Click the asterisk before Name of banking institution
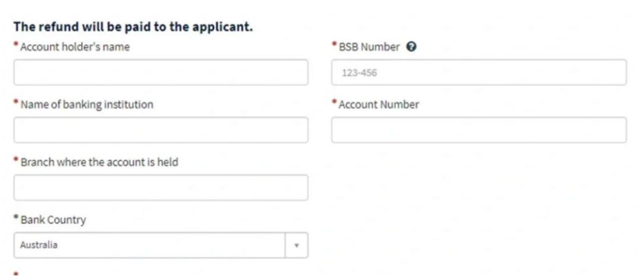Image resolution: width=644 pixels, height=280 pixels. tap(17, 104)
